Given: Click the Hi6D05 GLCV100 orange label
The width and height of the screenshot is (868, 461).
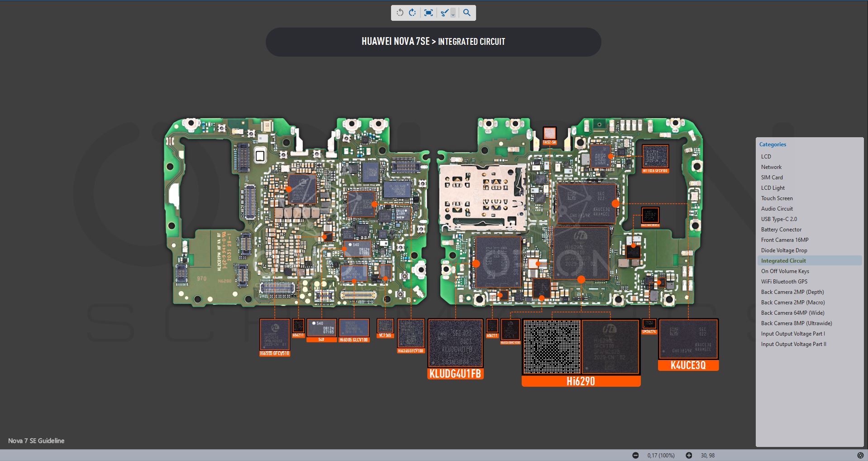Looking at the screenshot, I should [354, 340].
